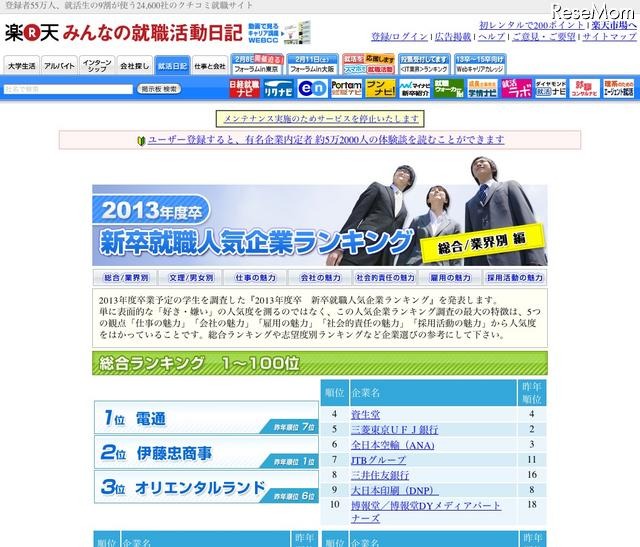Click the green beginner mark icon
The height and width of the screenshot is (547, 640).
(x=141, y=141)
